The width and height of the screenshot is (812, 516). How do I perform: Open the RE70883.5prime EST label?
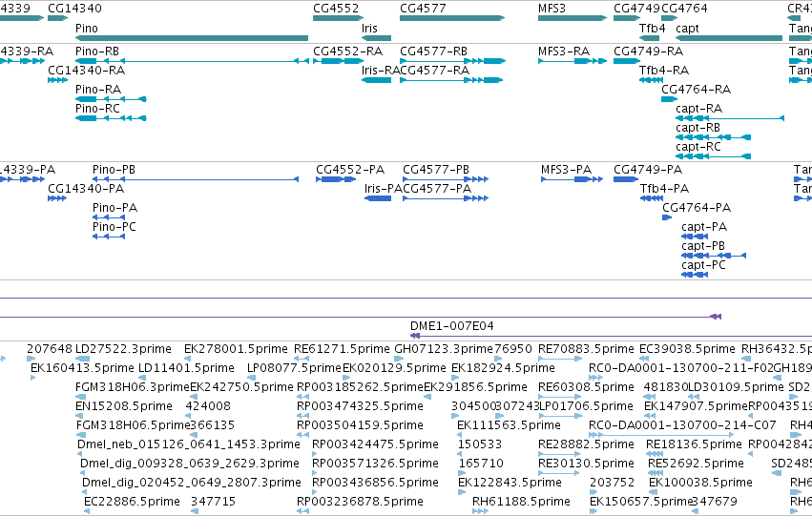[586, 348]
